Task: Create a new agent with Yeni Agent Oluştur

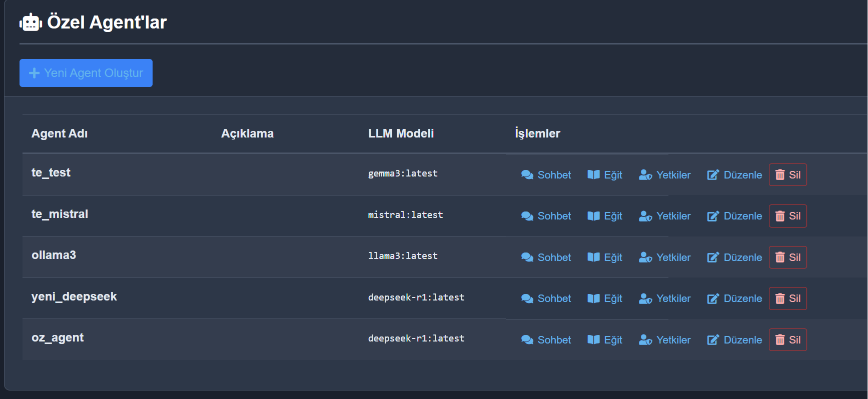Action: click(x=86, y=73)
